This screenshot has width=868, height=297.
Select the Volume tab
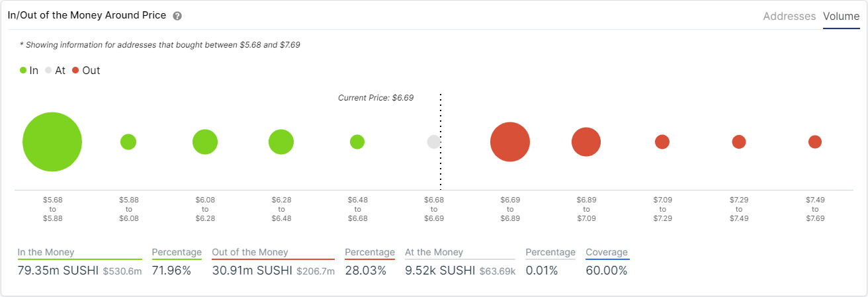tap(841, 17)
